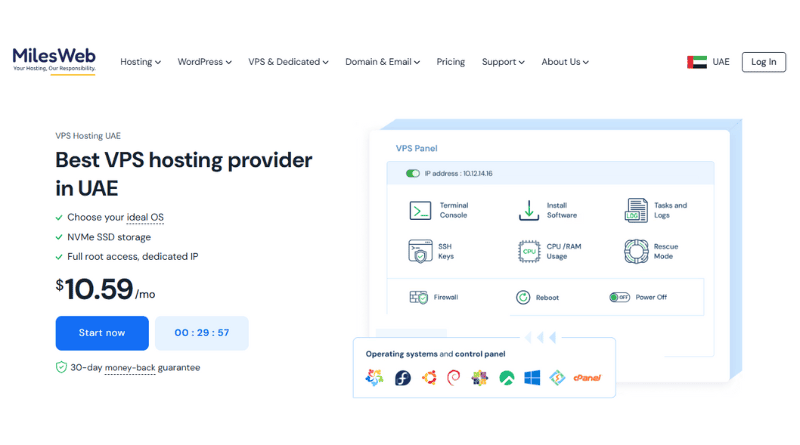Click 'Best VPS hosting provider in UAE' heading
The height and width of the screenshot is (445, 800).
pyautogui.click(x=184, y=174)
